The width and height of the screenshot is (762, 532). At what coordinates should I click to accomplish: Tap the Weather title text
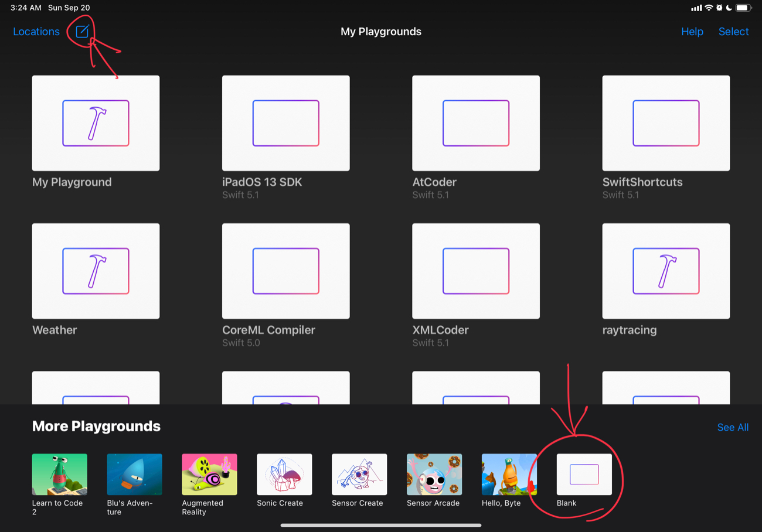pyautogui.click(x=55, y=330)
